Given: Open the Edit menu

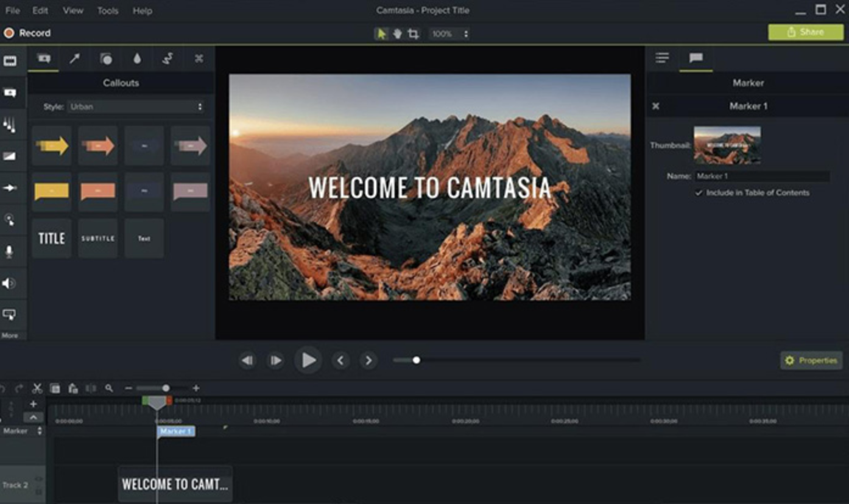Looking at the screenshot, I should click(x=40, y=10).
